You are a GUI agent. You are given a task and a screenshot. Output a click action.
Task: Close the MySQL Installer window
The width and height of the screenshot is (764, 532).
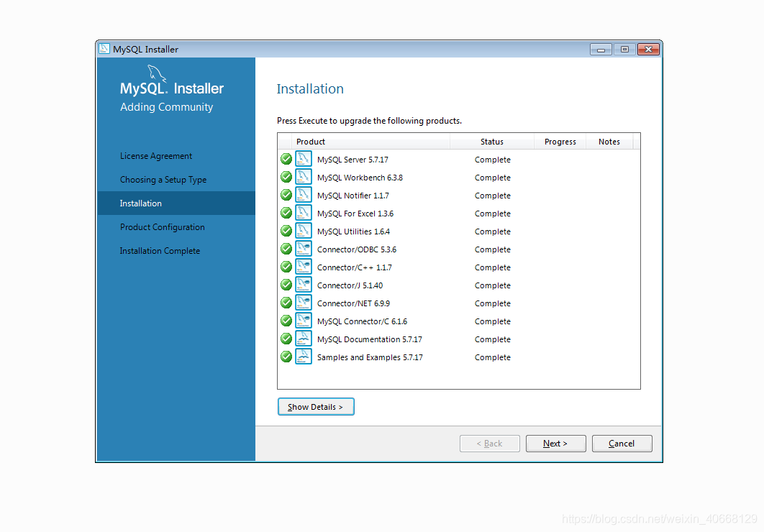click(648, 49)
